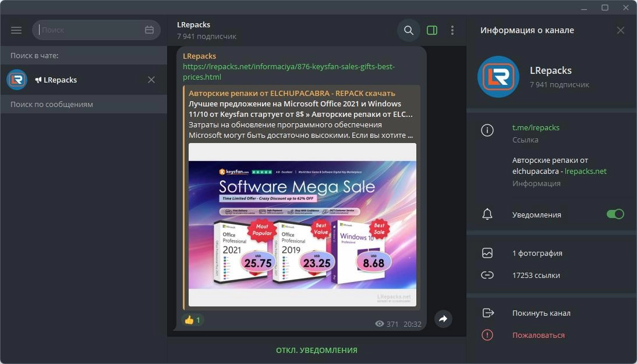Open the large LRepacks channel avatar

pyautogui.click(x=498, y=77)
